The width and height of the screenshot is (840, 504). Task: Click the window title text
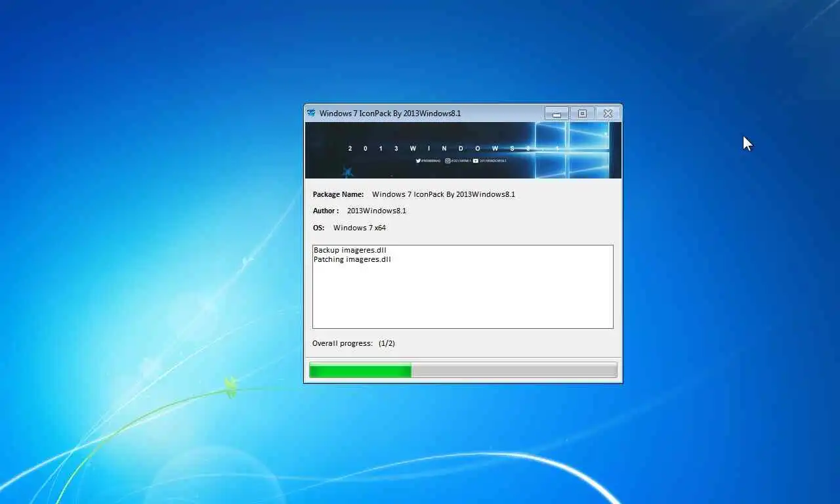tap(390, 114)
